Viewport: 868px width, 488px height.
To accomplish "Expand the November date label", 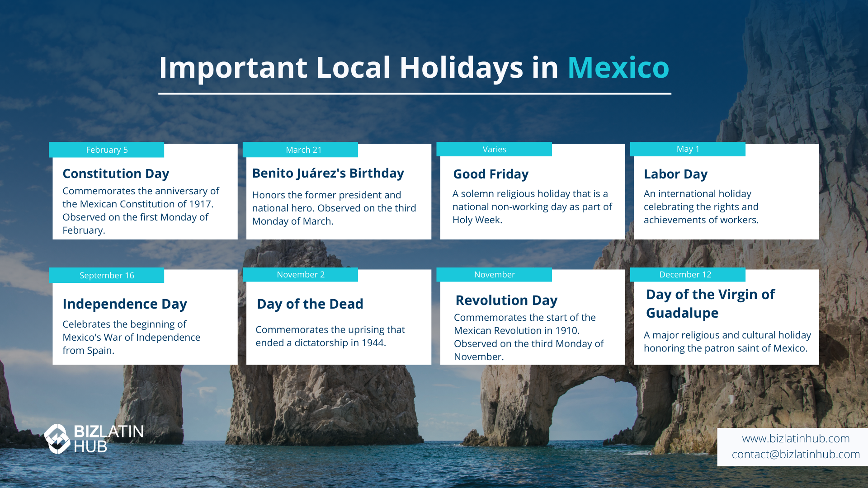I will coord(494,274).
